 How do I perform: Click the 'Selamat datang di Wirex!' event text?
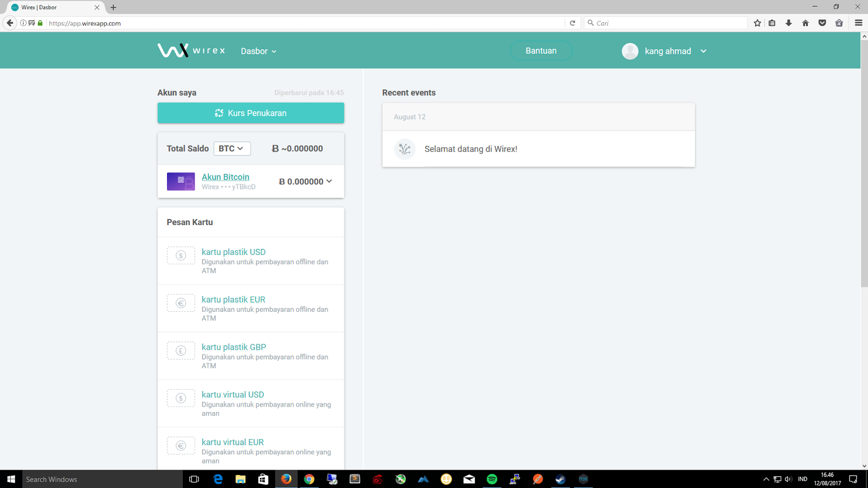click(471, 149)
